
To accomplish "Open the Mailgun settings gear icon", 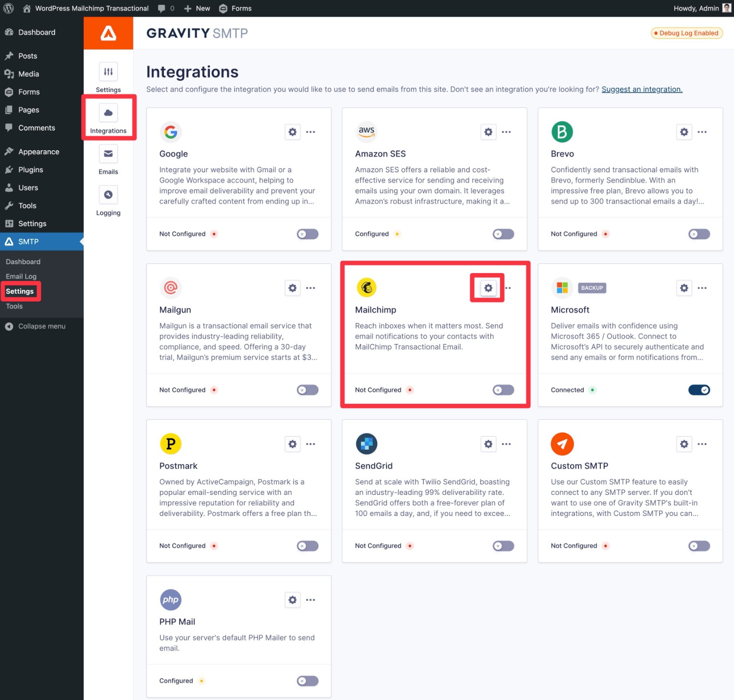I will click(x=293, y=288).
